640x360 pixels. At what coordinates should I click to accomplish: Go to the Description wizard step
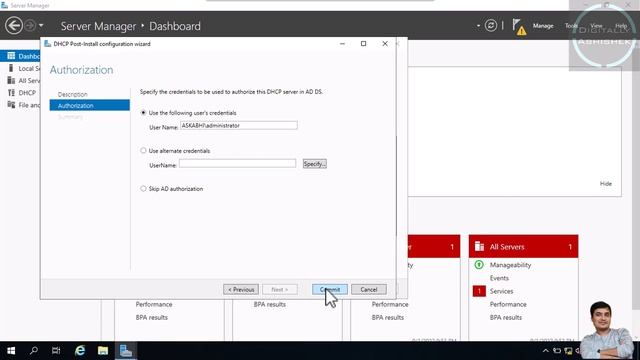(73, 94)
